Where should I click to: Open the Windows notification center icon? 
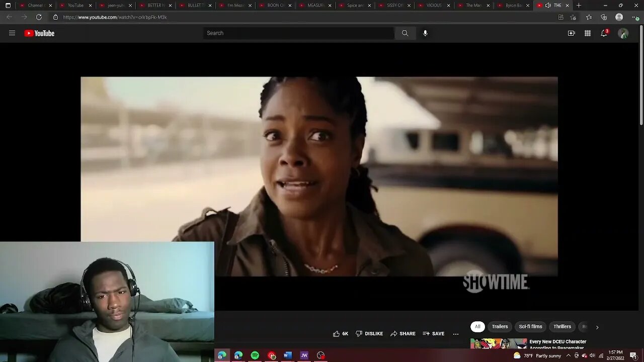click(633, 355)
